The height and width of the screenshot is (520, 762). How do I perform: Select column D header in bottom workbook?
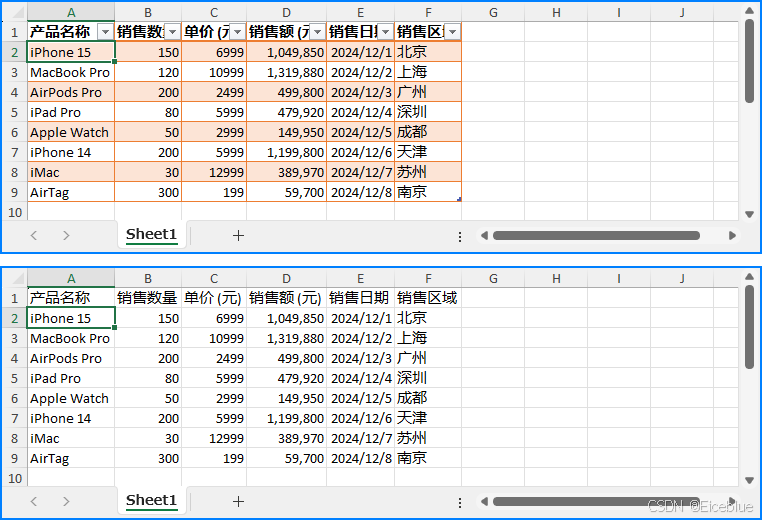coord(286,278)
